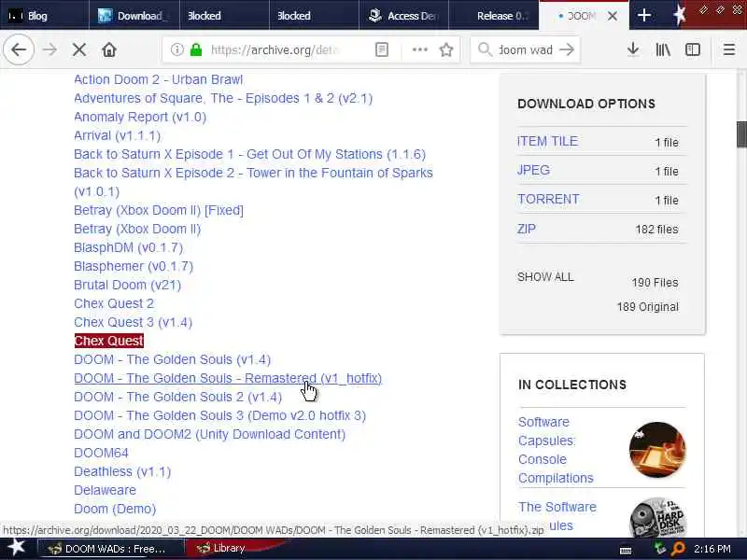Screen dimensions: 747x560
Task: Open DOOM - The Golden Souls 2 (v1.4)
Action: point(177,397)
